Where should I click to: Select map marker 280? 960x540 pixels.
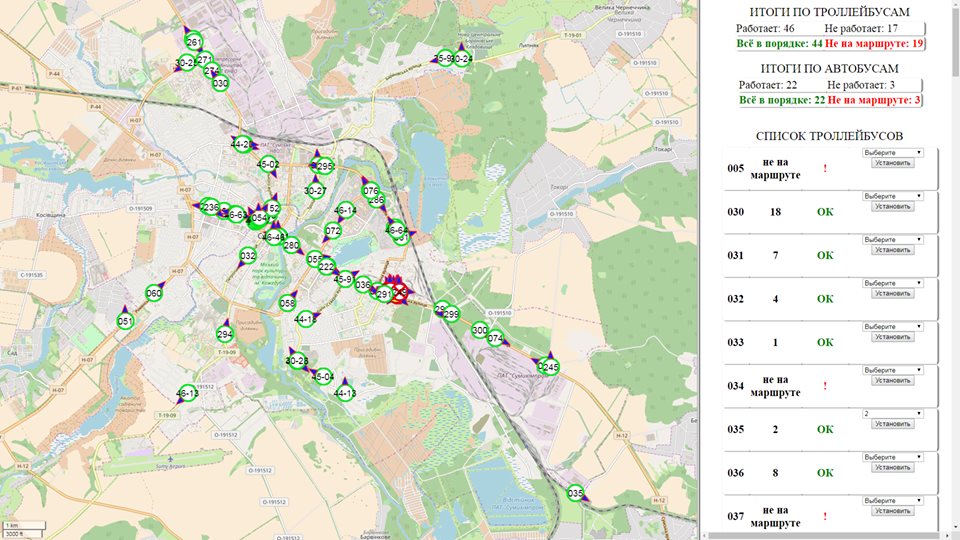pyautogui.click(x=291, y=246)
